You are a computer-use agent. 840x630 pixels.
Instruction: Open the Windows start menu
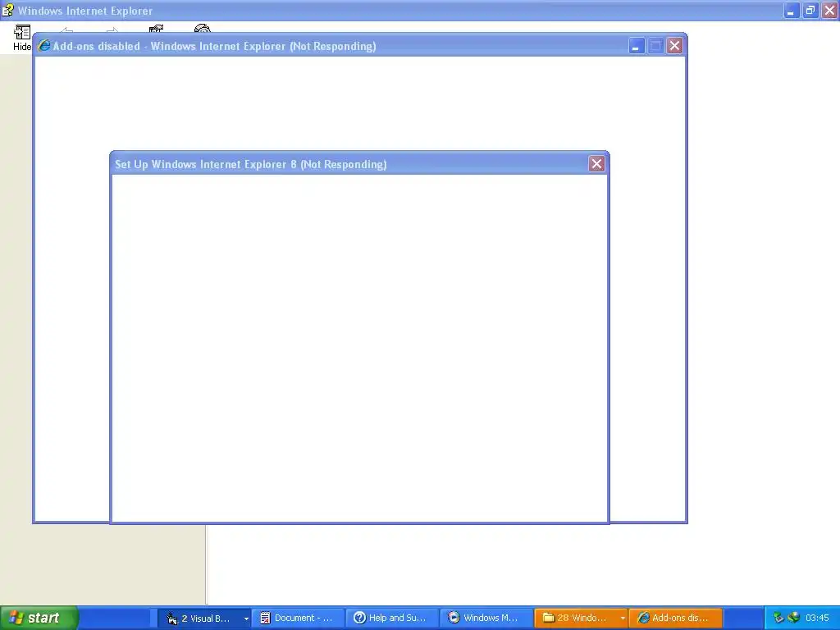click(x=39, y=618)
